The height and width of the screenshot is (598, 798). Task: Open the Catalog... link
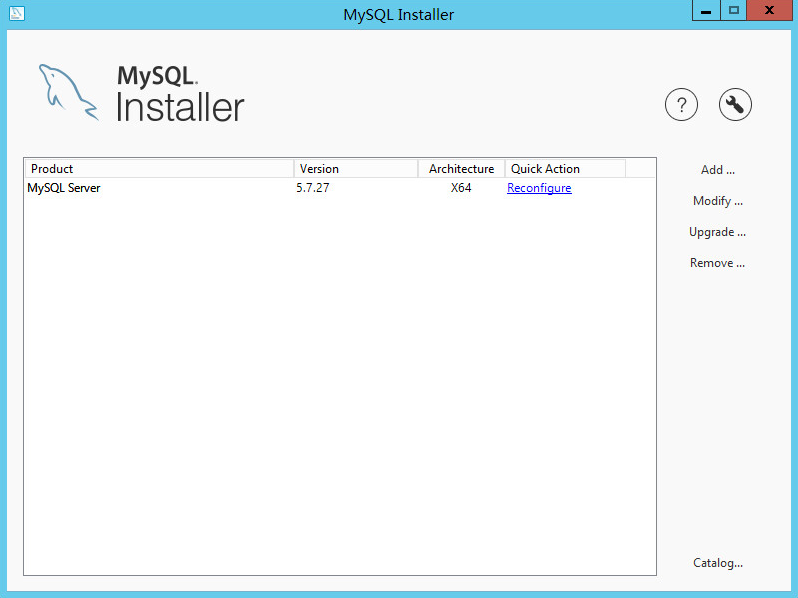(x=718, y=563)
